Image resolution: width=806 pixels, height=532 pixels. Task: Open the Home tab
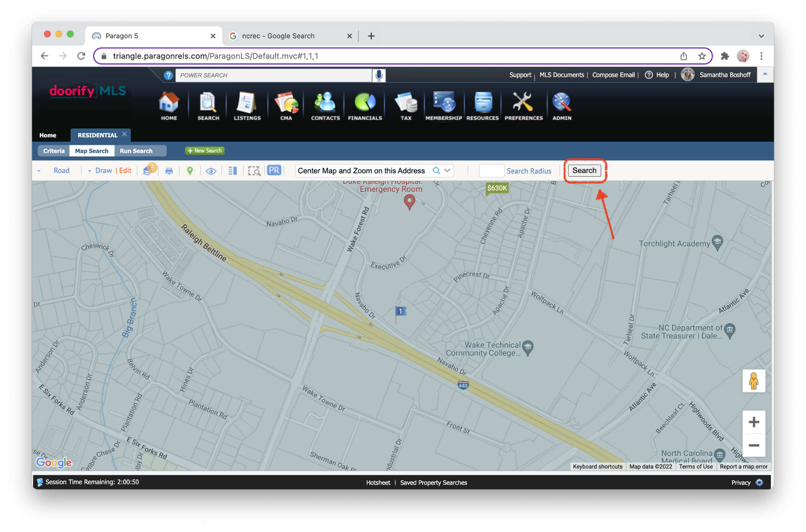click(x=48, y=135)
